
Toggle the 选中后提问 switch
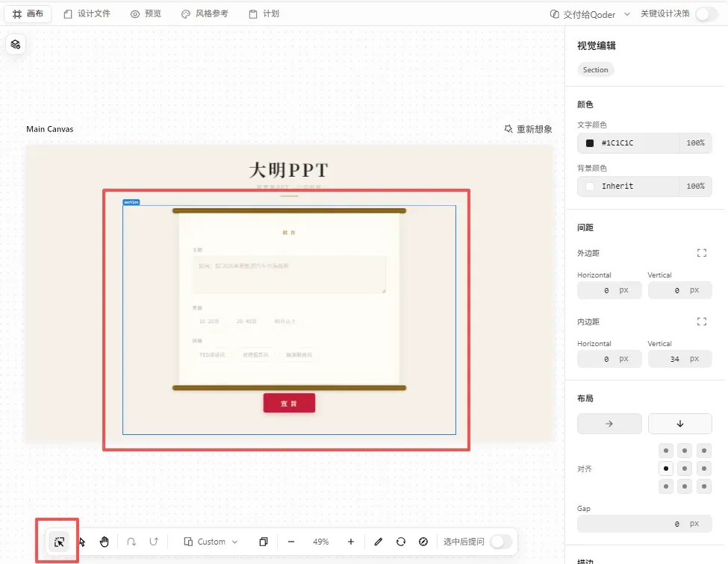[x=501, y=542]
